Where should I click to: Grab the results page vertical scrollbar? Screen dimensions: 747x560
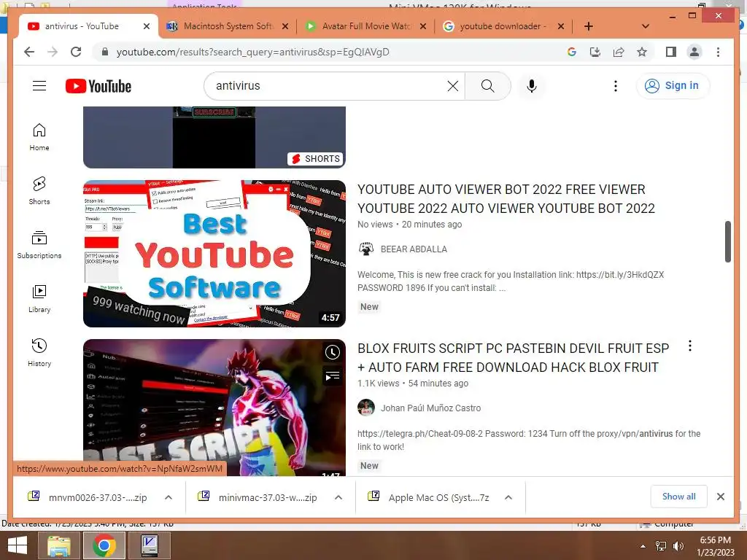point(727,241)
